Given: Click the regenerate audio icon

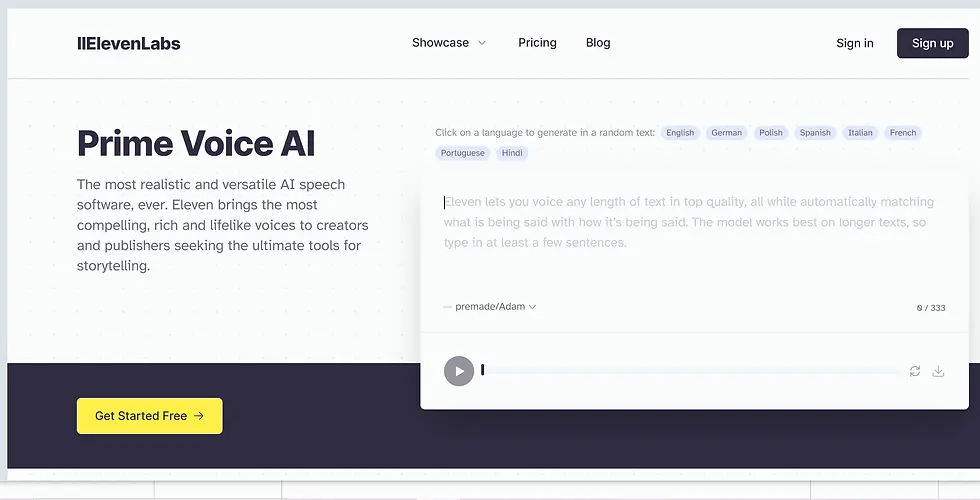Looking at the screenshot, I should [915, 371].
